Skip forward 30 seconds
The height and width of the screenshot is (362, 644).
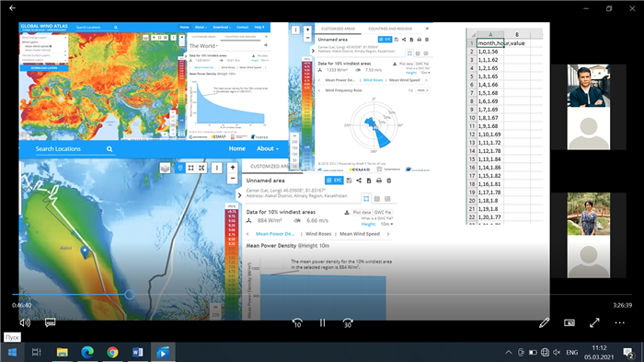tap(348, 323)
